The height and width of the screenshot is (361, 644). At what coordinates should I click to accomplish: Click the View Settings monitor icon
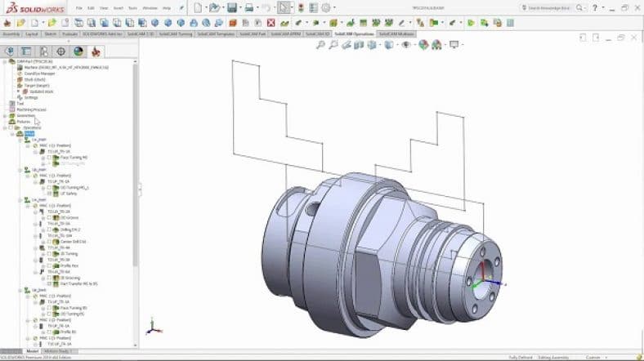pyautogui.click(x=454, y=45)
